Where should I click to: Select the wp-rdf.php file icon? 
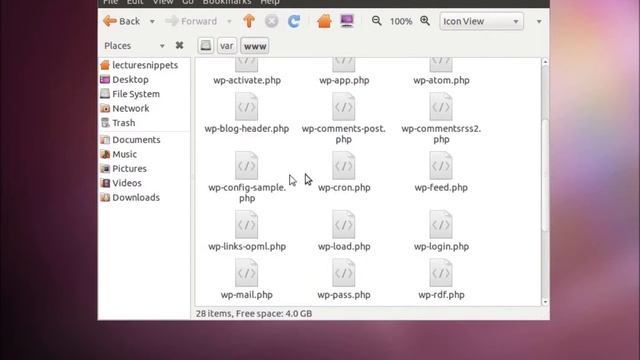click(x=441, y=273)
